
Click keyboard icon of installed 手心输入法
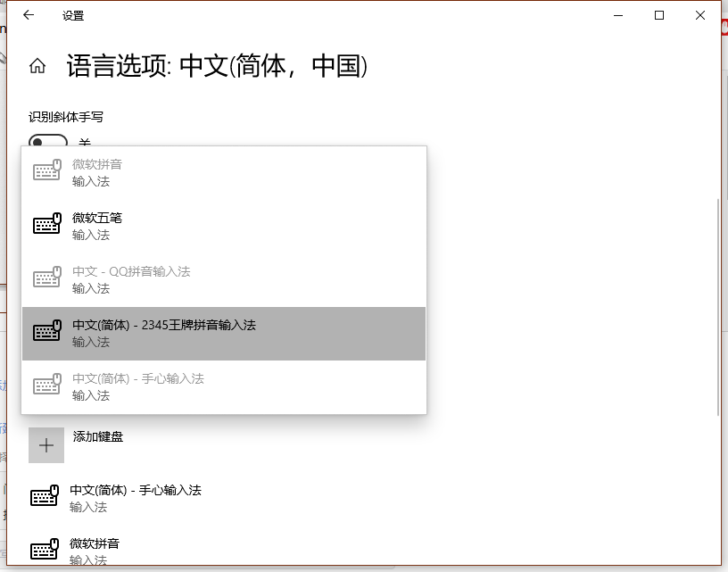click(x=45, y=495)
